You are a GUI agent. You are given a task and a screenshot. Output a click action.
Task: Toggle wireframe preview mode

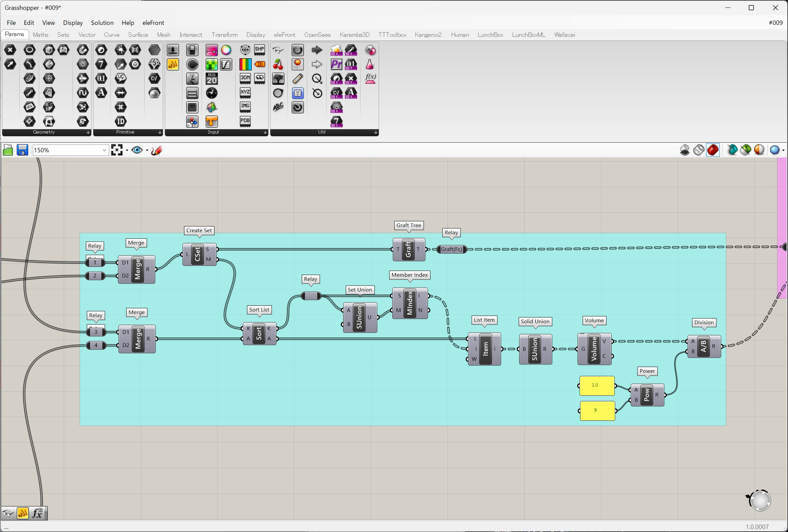699,150
